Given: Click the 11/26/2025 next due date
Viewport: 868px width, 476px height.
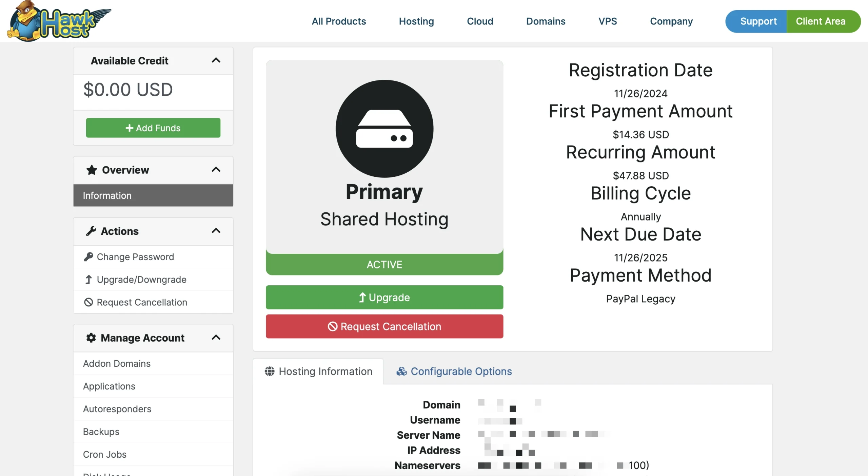Looking at the screenshot, I should point(640,258).
